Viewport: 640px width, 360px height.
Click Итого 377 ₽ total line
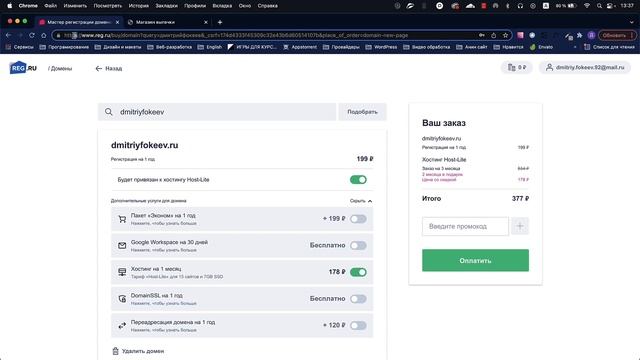point(475,198)
